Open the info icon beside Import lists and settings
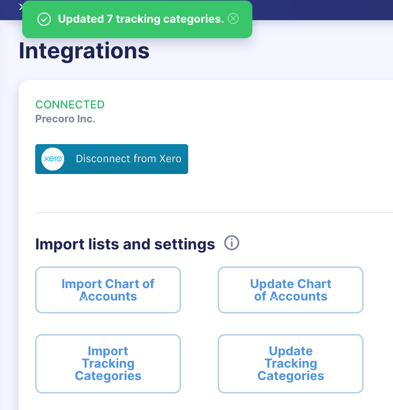The width and height of the screenshot is (393, 410). [232, 243]
